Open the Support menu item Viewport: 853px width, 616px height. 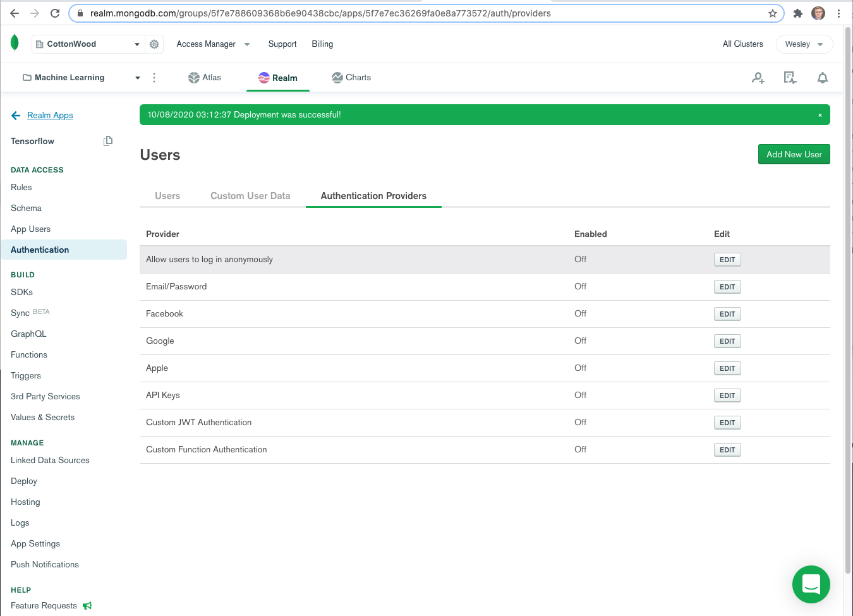(x=282, y=44)
